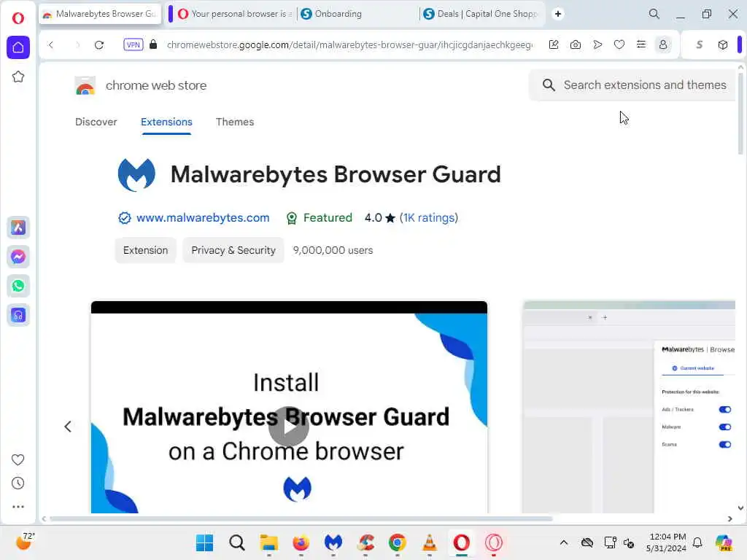Click the edit page icon in address bar
Viewport: 747px width, 560px height.
553,44
